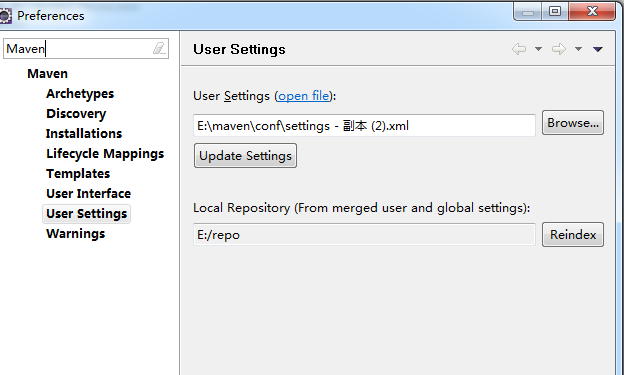624x375 pixels.
Task: Click the Browse... button
Action: pos(573,123)
